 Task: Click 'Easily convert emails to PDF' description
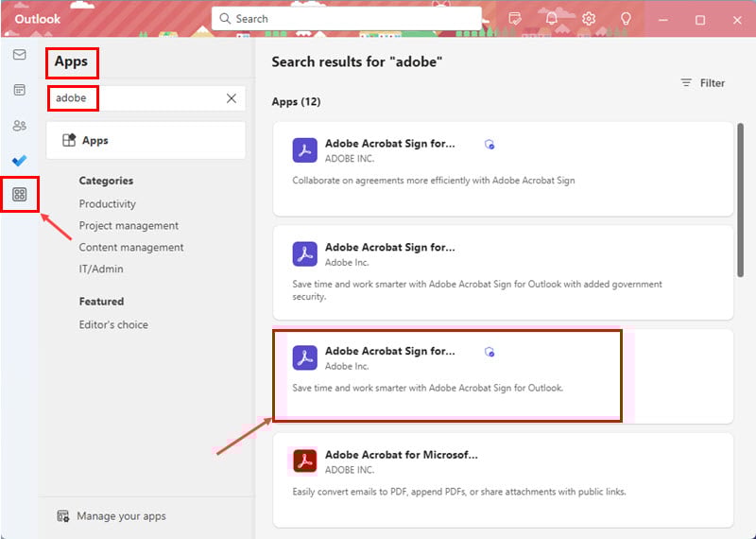tap(459, 493)
